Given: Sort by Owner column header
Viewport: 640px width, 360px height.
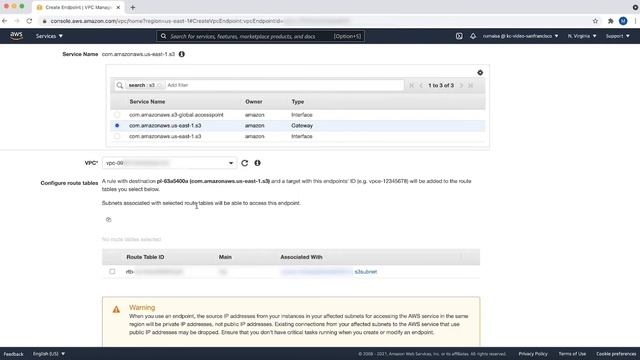Looking at the screenshot, I should coord(253,102).
